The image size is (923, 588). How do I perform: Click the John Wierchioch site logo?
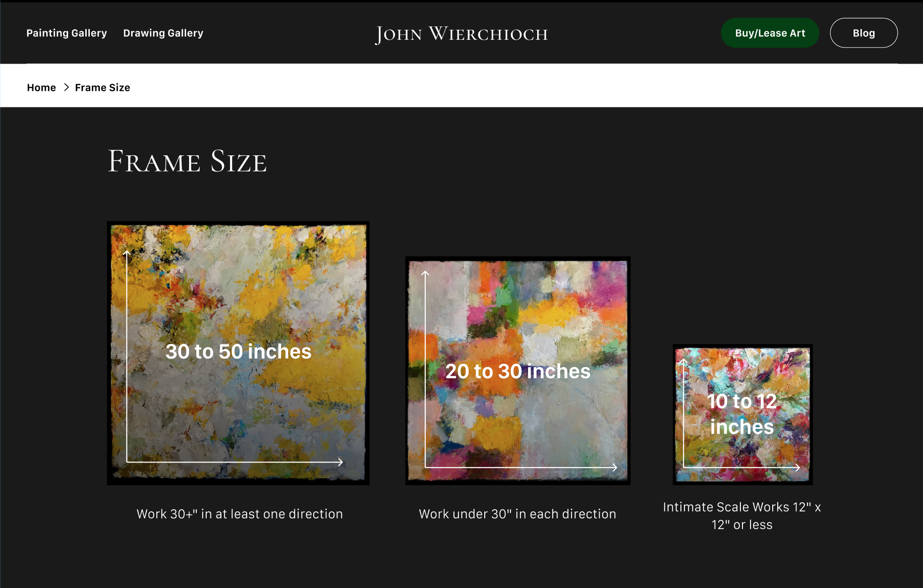pos(461,34)
